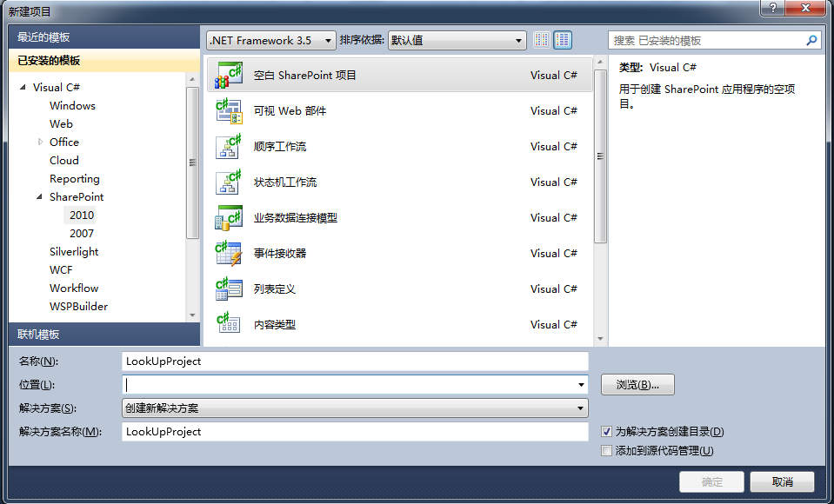This screenshot has width=834, height=504.
Task: Choose the 列表定义 template icon
Action: 229,288
